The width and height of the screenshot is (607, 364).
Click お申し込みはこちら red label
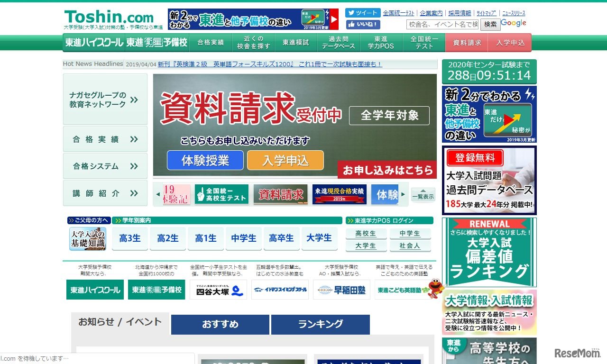(387, 170)
